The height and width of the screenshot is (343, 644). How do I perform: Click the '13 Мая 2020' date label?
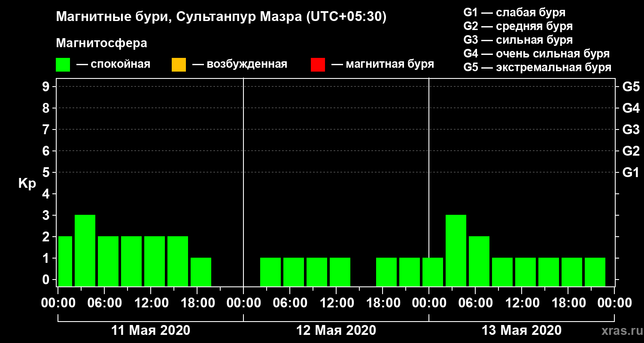tap(522, 331)
